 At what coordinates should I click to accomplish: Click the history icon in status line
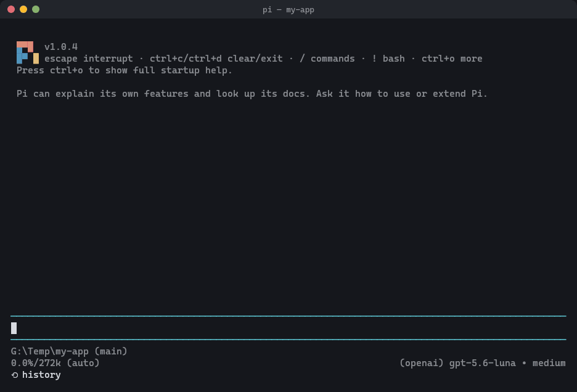tap(15, 375)
